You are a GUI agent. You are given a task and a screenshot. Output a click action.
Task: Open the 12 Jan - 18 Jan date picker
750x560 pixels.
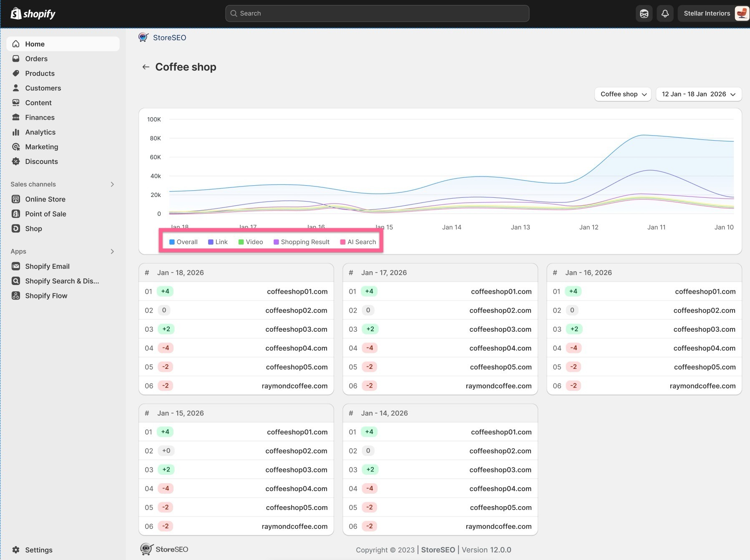tap(698, 94)
